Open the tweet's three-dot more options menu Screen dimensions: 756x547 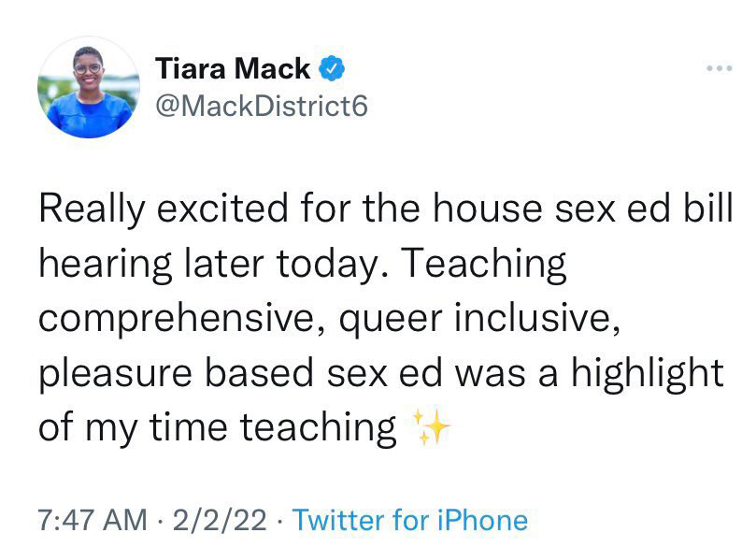click(x=719, y=68)
